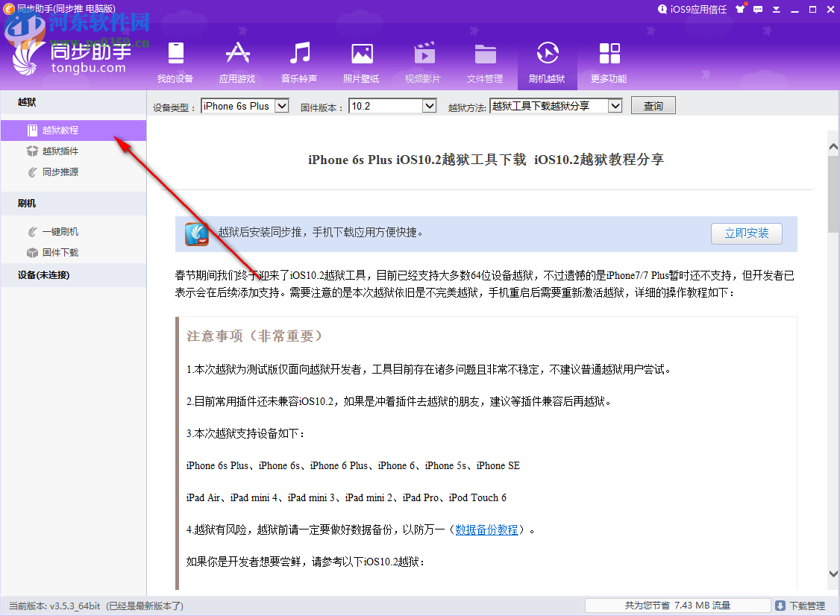Click the skin theme shirt icon
Image resolution: width=840 pixels, height=616 pixels.
pos(739,10)
